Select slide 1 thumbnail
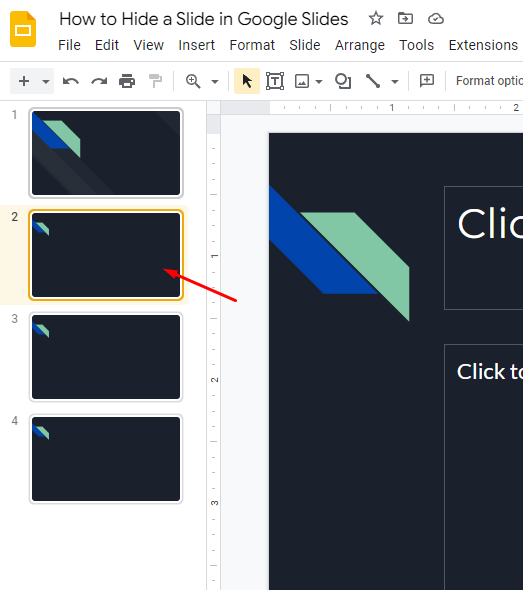 tap(106, 153)
